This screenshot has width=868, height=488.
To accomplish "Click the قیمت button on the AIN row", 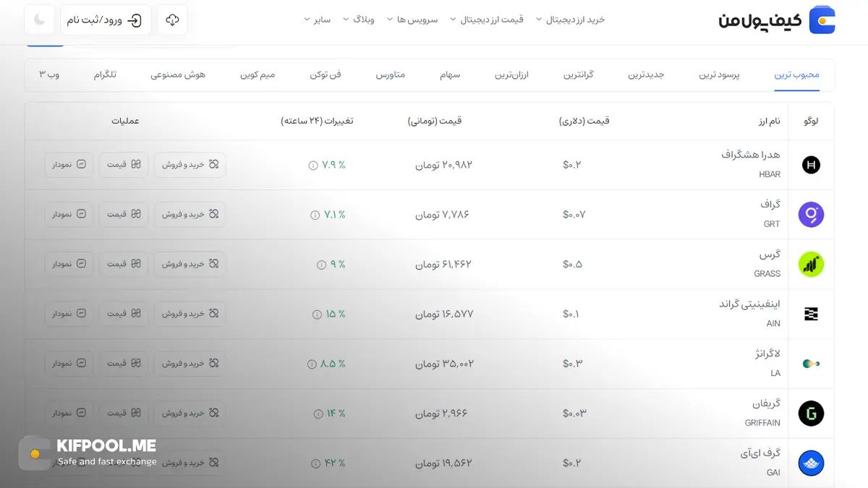I will (123, 313).
